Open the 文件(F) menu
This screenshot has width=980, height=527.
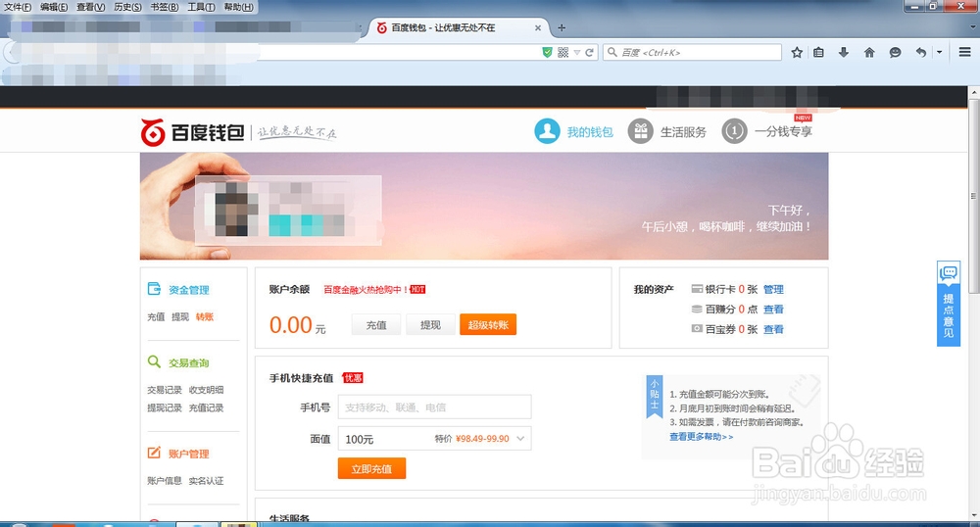point(18,8)
